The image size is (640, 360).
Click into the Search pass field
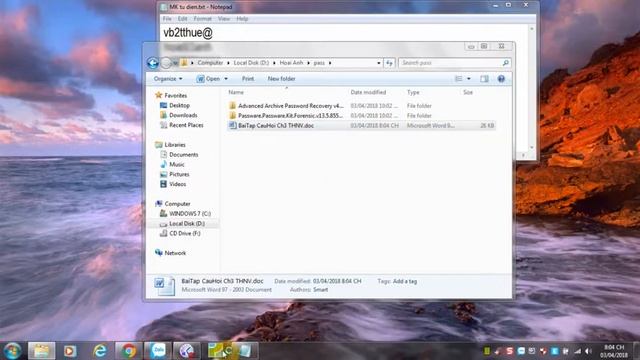[451, 63]
